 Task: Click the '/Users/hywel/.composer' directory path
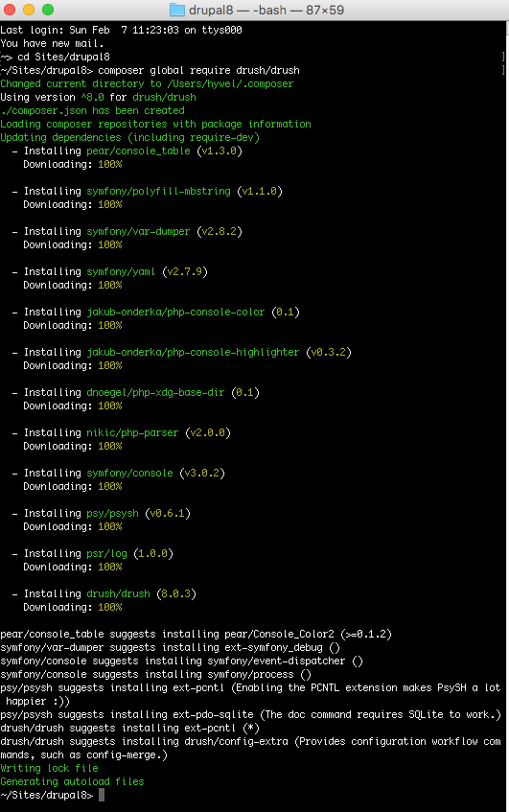click(x=230, y=84)
